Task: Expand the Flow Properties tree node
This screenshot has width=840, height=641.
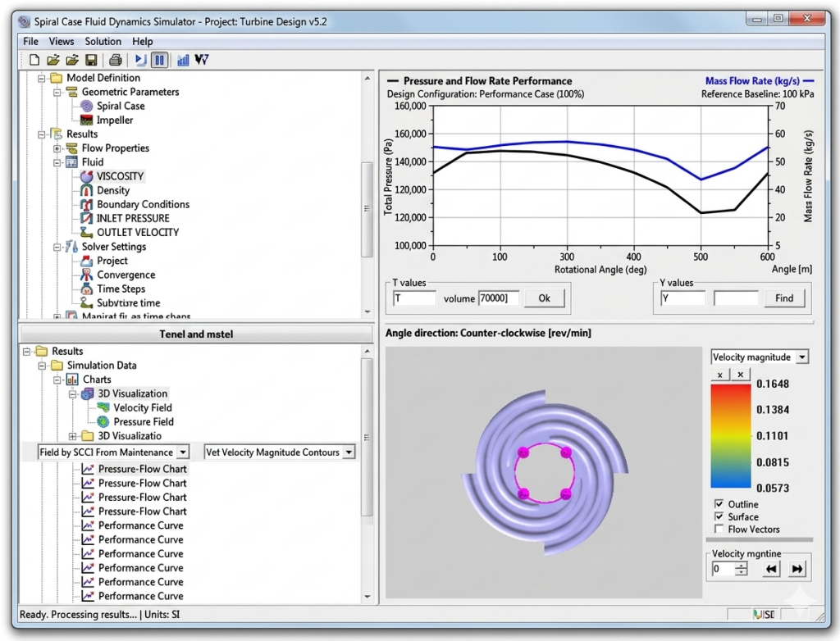Action: click(x=57, y=148)
